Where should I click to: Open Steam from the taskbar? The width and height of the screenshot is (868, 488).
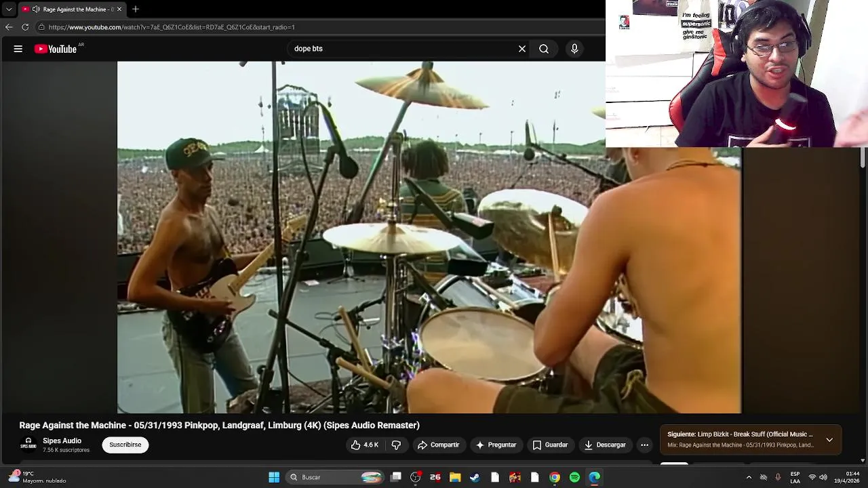475,477
